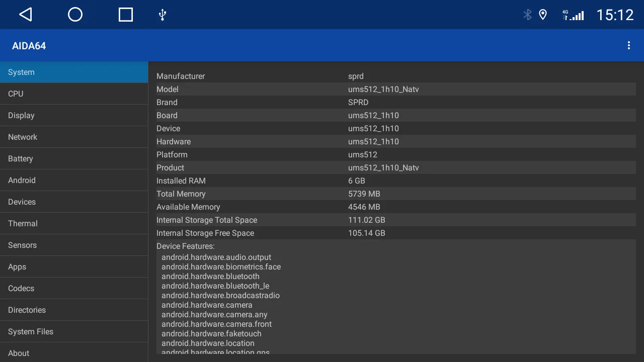This screenshot has width=644, height=362.
Task: Tap the Android home circle button
Action: coord(75,15)
